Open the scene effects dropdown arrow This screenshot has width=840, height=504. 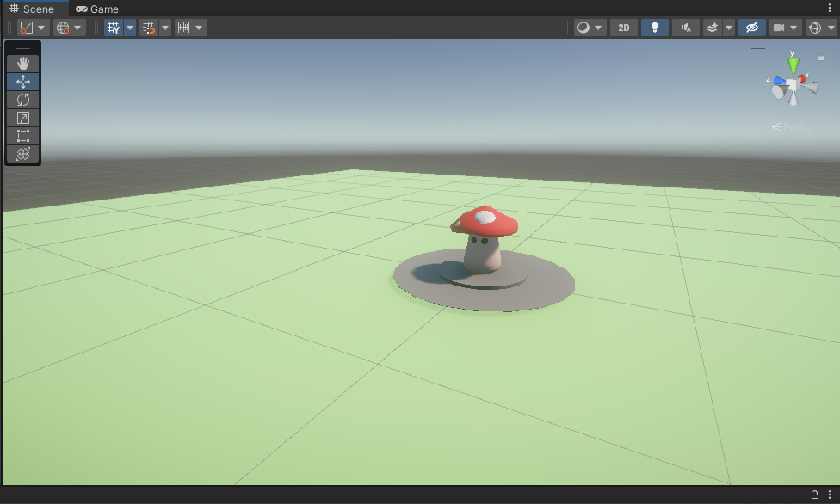[729, 28]
